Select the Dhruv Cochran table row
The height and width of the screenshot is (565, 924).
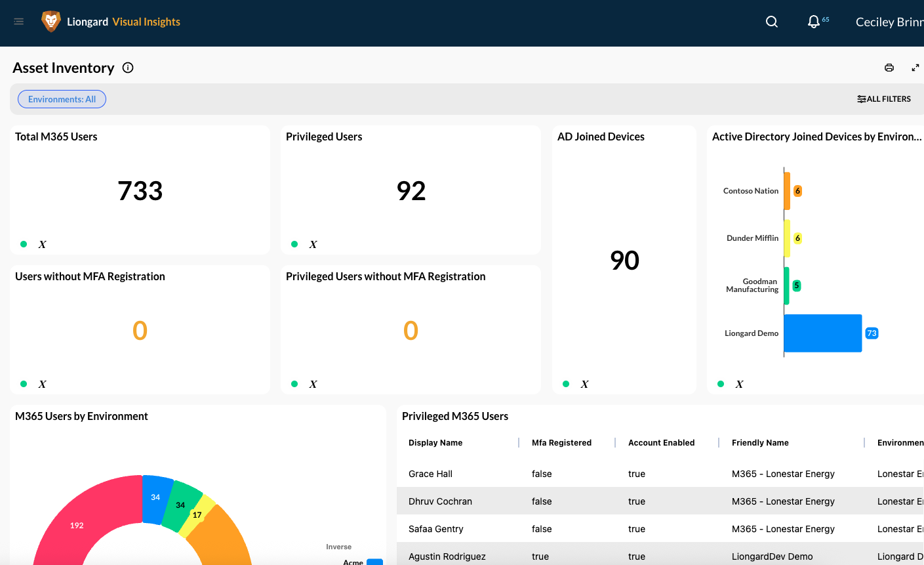[660, 501]
